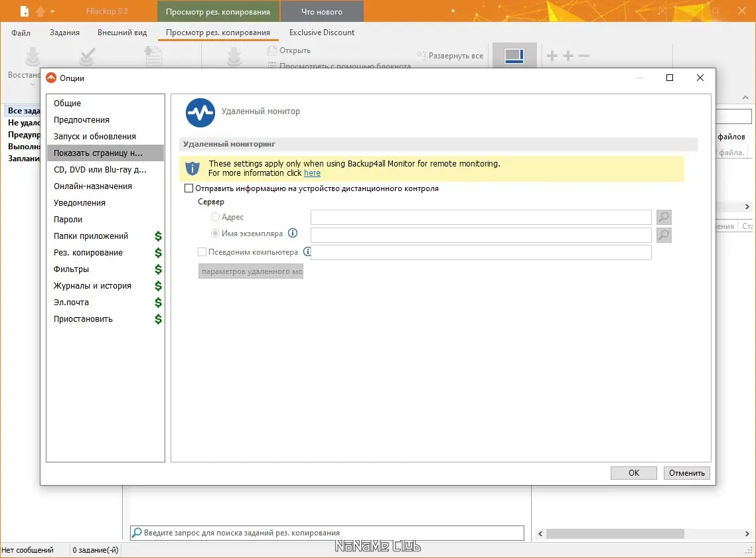Click dollar icon next to Приостановить
The width and height of the screenshot is (756, 558).
[x=158, y=319]
